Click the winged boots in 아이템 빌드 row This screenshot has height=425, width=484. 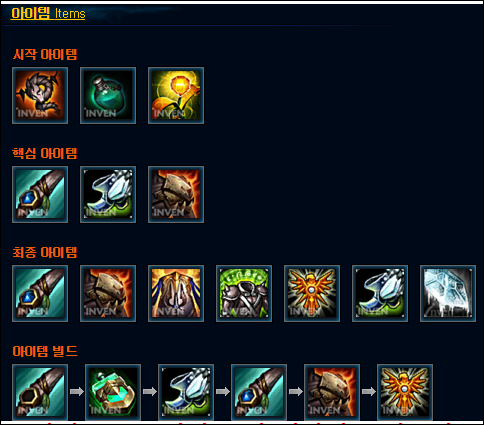[186, 392]
